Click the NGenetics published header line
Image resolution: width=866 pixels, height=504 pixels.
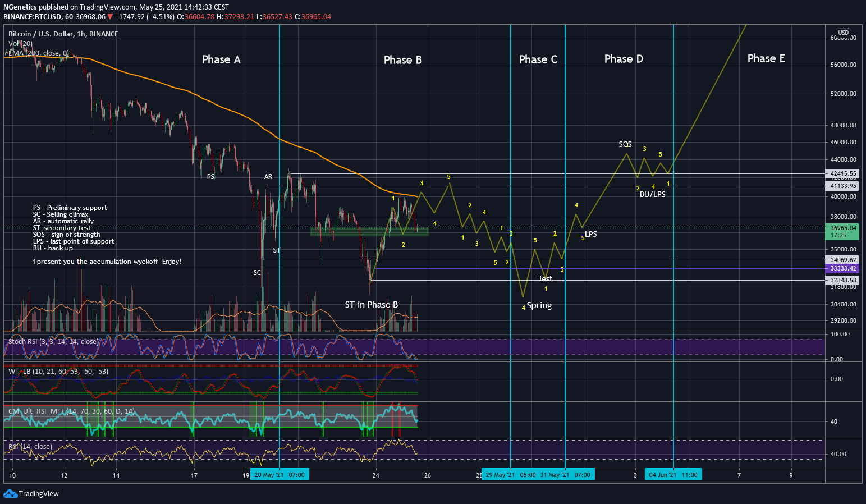[116, 7]
